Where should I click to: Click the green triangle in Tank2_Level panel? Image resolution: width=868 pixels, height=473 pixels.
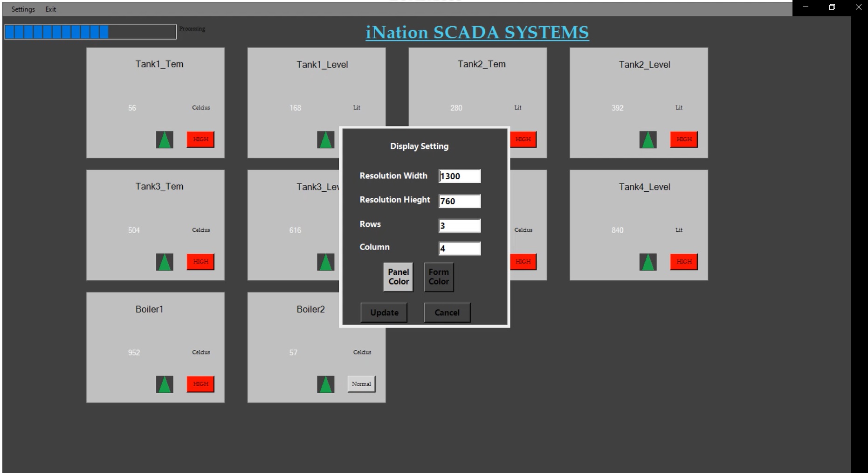648,139
